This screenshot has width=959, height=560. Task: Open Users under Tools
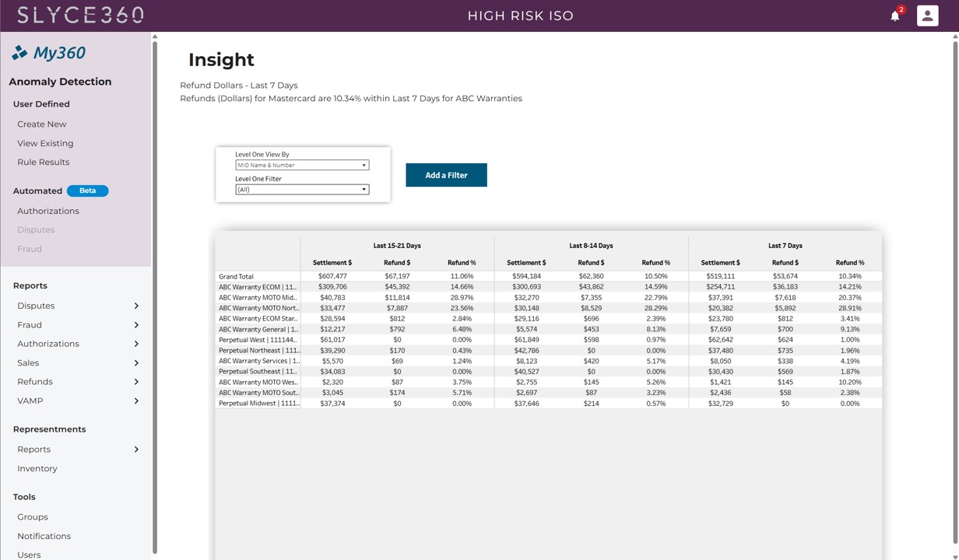pyautogui.click(x=29, y=555)
